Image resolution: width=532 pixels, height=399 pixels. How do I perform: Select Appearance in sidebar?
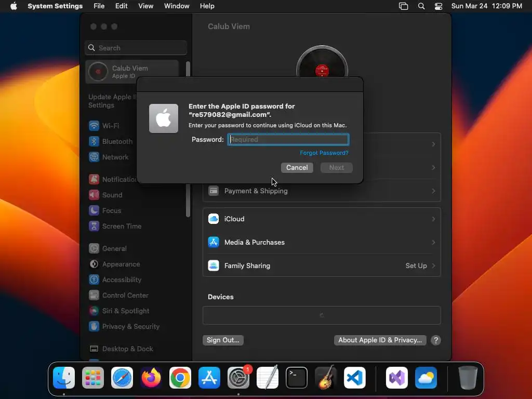point(114,264)
